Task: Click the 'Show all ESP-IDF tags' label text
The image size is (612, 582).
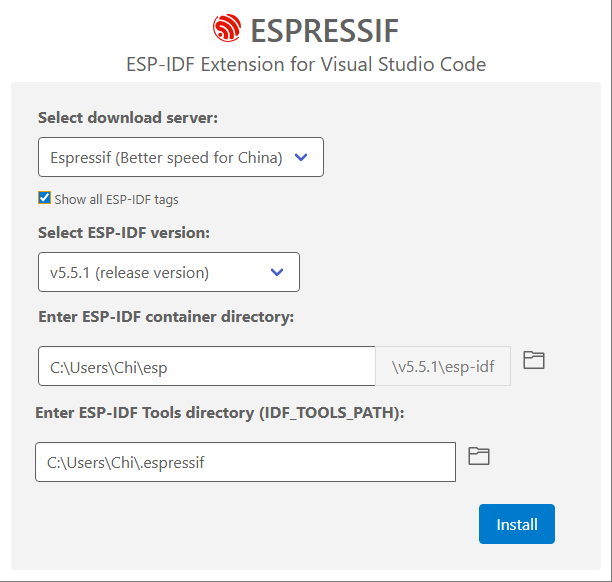Action: (116, 199)
